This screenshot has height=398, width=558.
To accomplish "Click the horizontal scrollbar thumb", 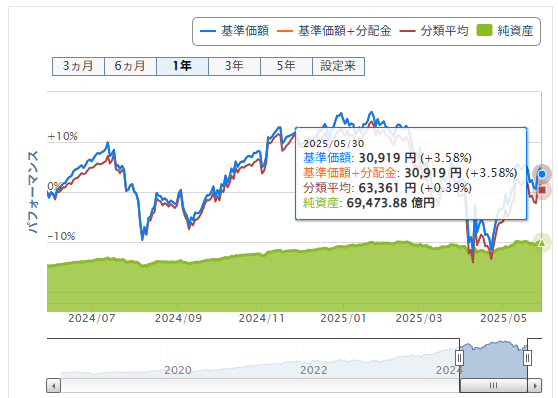I will [x=494, y=386].
